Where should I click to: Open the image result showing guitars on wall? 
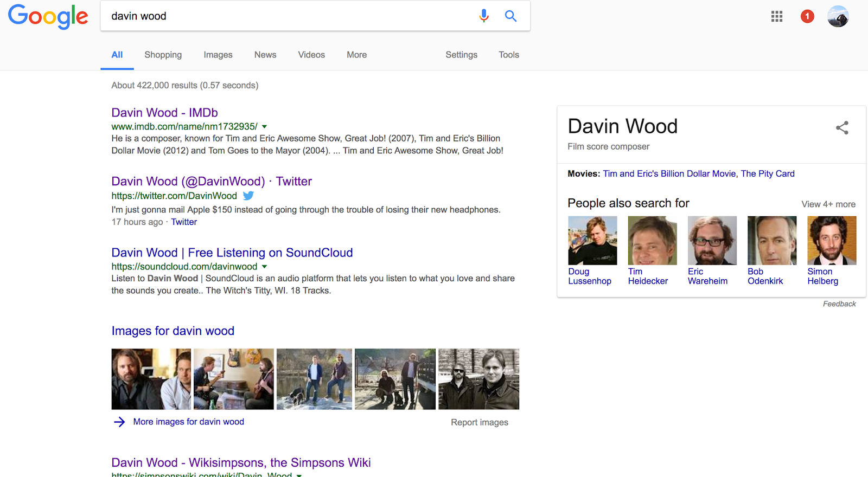(234, 379)
